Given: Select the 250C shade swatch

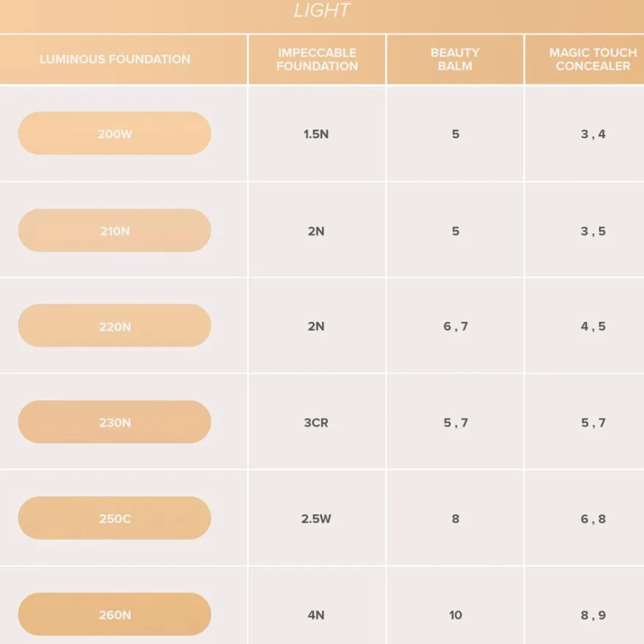Looking at the screenshot, I should click(x=115, y=518).
